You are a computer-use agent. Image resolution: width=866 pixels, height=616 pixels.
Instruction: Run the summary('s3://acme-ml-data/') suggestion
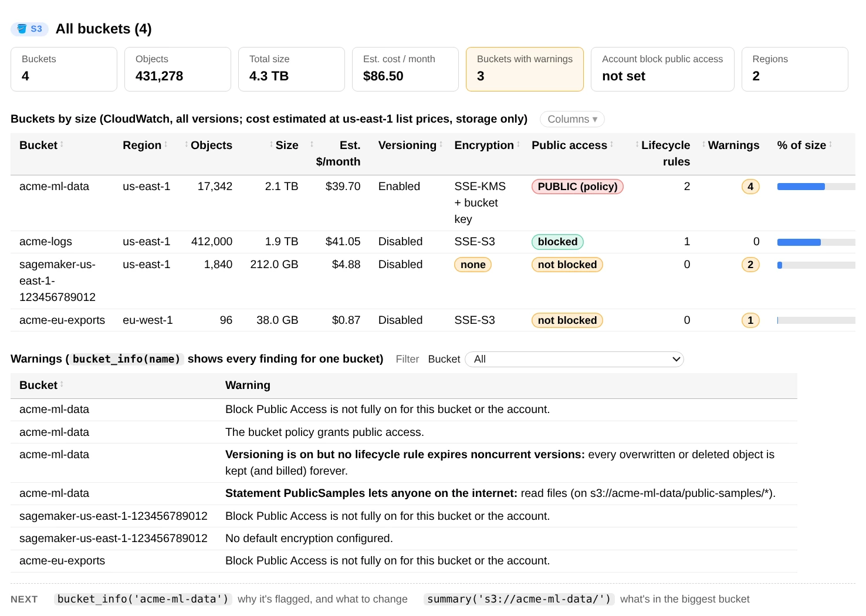519,599
